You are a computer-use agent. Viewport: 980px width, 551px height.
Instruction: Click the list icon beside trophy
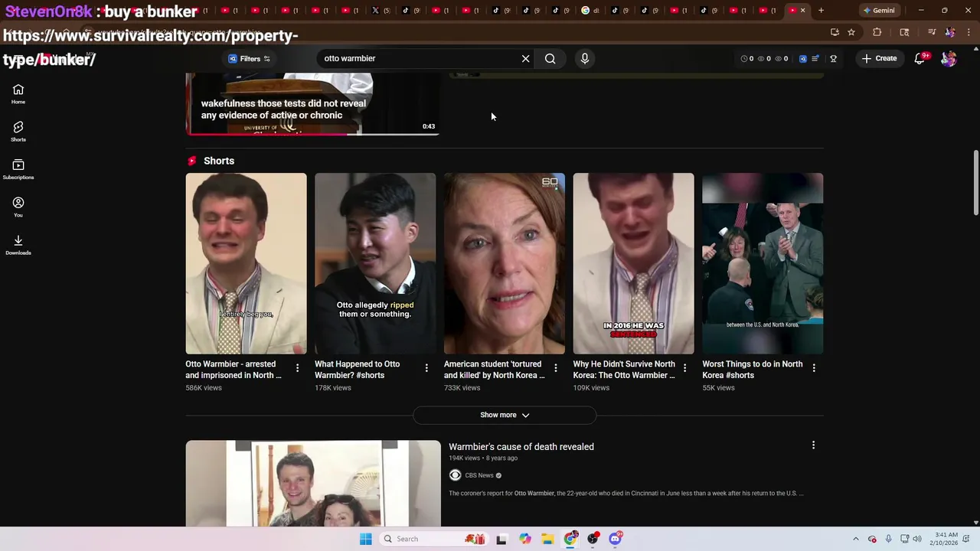coord(815,58)
